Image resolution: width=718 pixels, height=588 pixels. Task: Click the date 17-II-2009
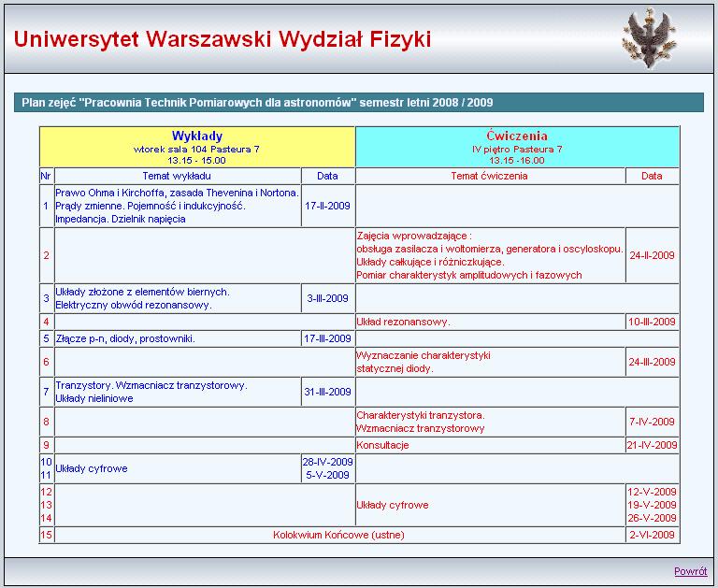click(327, 206)
